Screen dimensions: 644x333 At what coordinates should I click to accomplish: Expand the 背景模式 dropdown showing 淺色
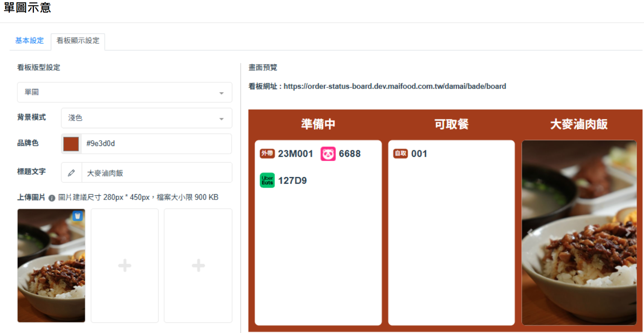146,118
